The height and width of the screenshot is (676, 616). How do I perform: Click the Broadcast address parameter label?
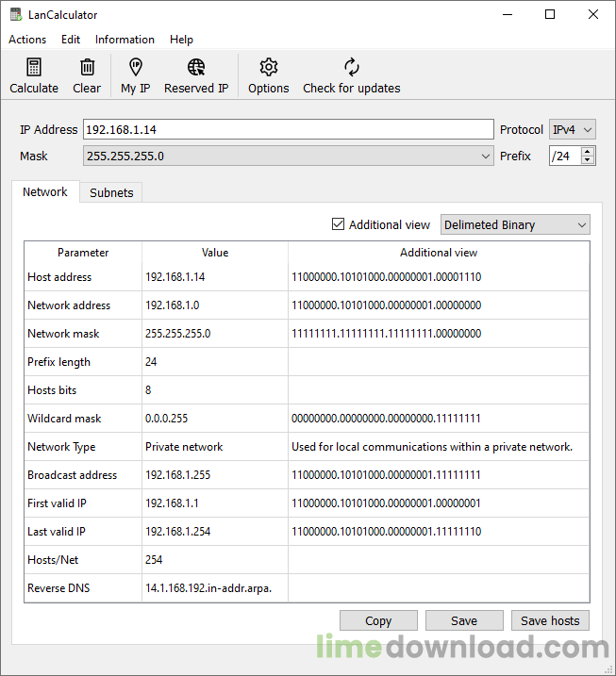72,474
